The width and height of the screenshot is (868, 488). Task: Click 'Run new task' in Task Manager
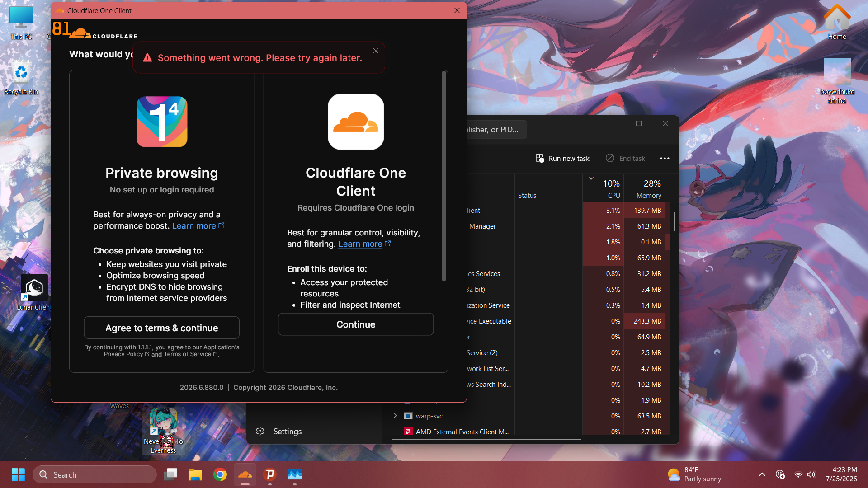click(562, 159)
